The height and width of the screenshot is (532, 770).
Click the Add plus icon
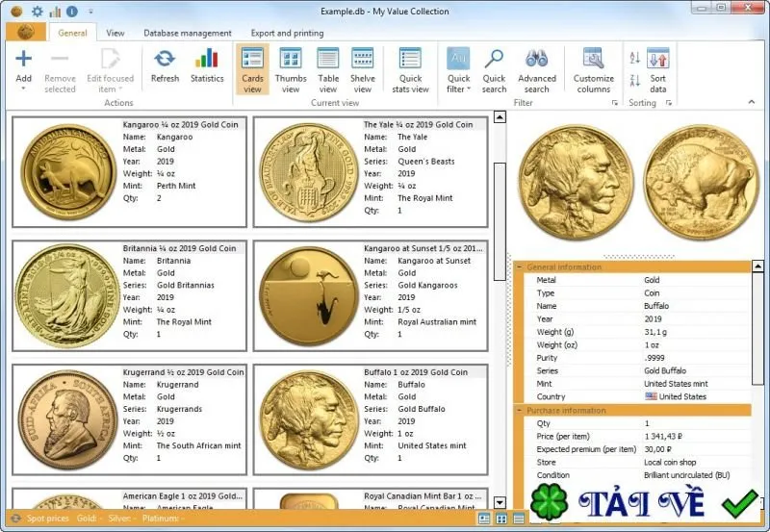[x=23, y=60]
